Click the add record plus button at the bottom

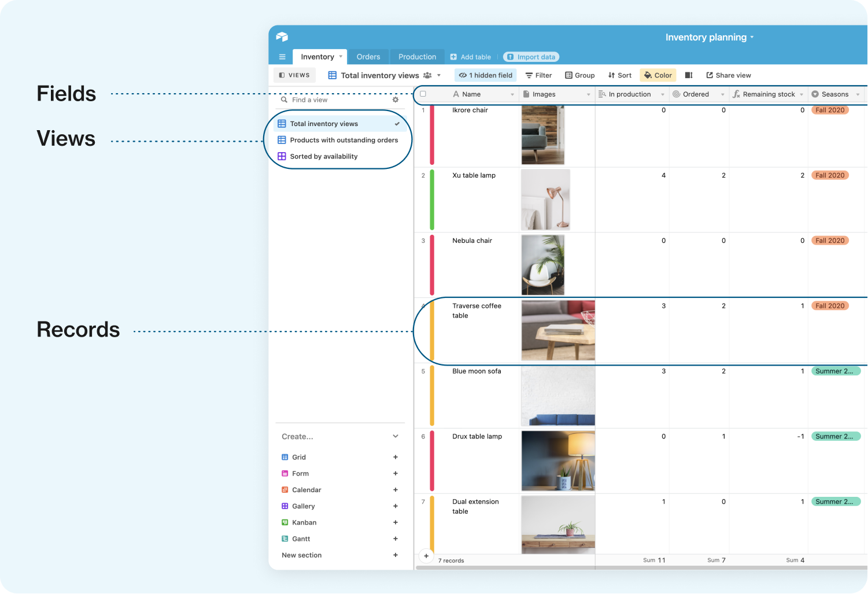[x=426, y=556]
